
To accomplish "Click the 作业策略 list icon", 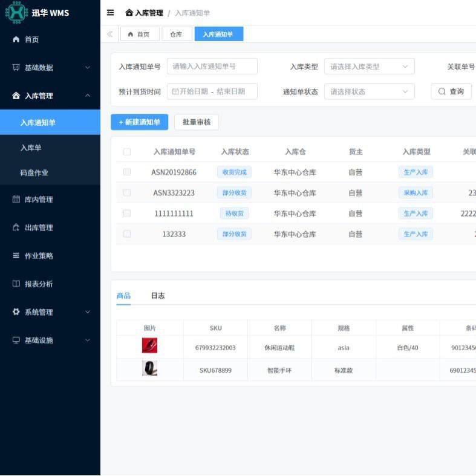I will click(x=16, y=256).
